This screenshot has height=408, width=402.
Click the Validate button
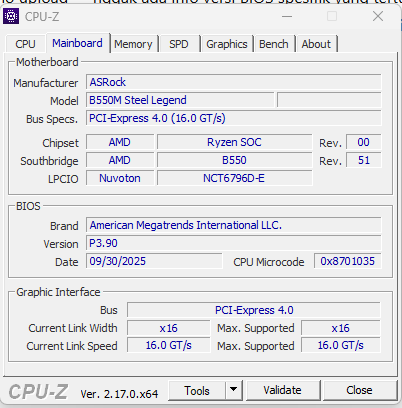point(282,390)
